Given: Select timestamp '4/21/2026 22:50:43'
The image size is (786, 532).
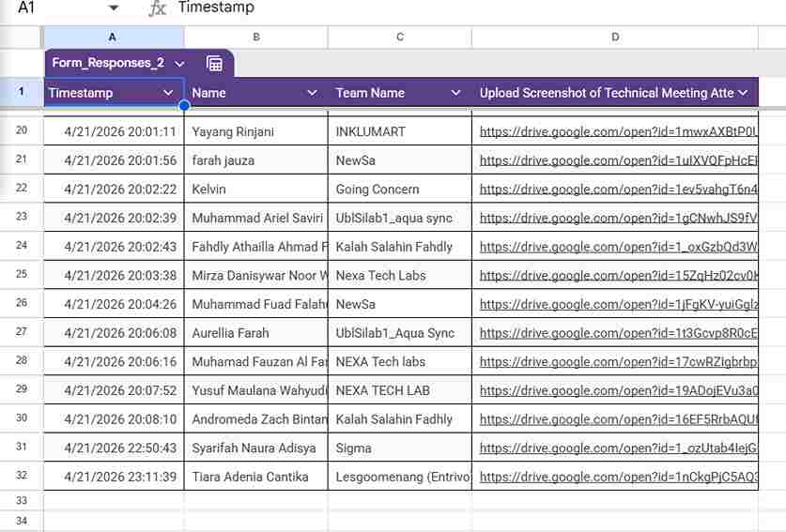Looking at the screenshot, I should (x=114, y=448).
